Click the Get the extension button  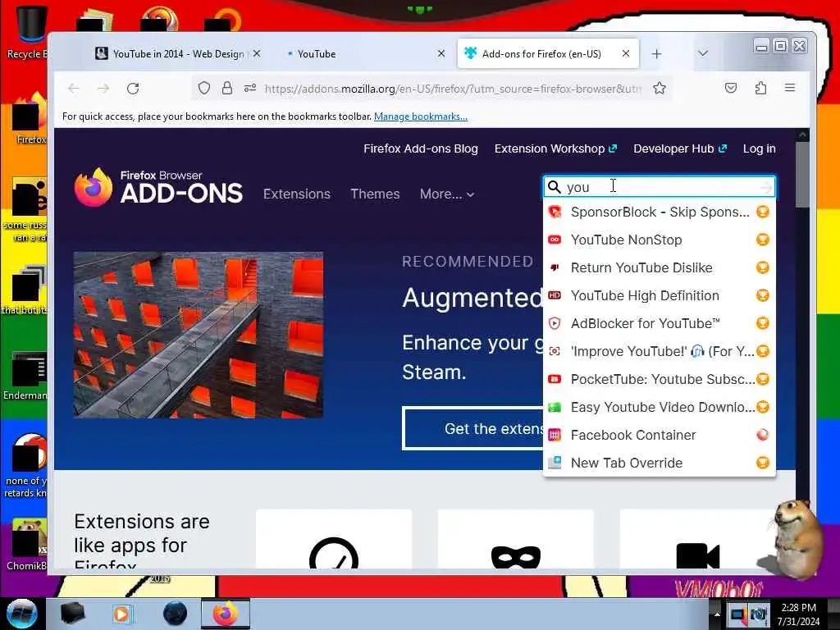click(473, 428)
